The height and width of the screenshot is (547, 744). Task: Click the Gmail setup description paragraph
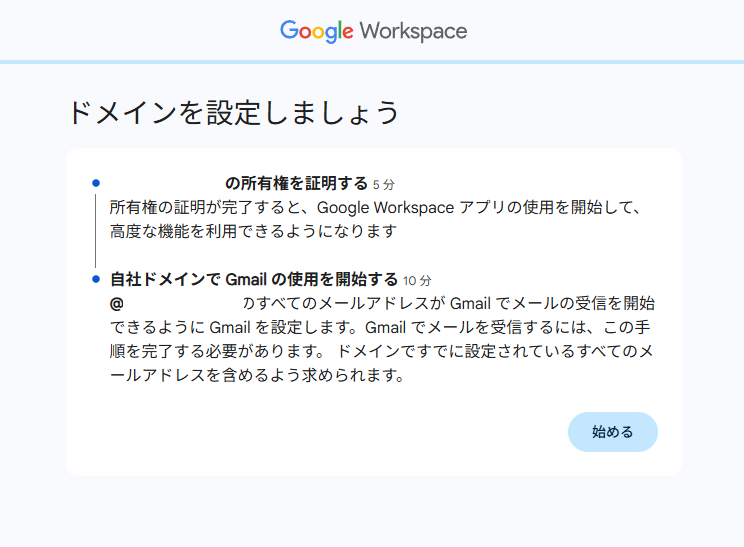tap(382, 340)
